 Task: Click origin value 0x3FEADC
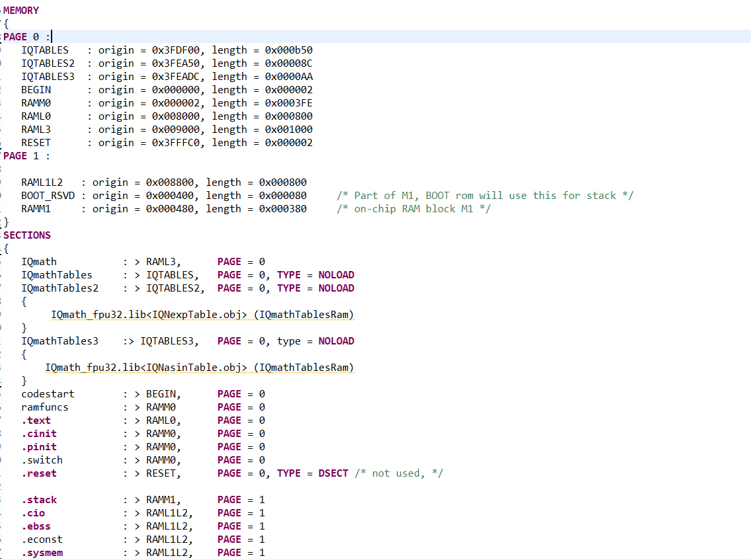point(175,77)
